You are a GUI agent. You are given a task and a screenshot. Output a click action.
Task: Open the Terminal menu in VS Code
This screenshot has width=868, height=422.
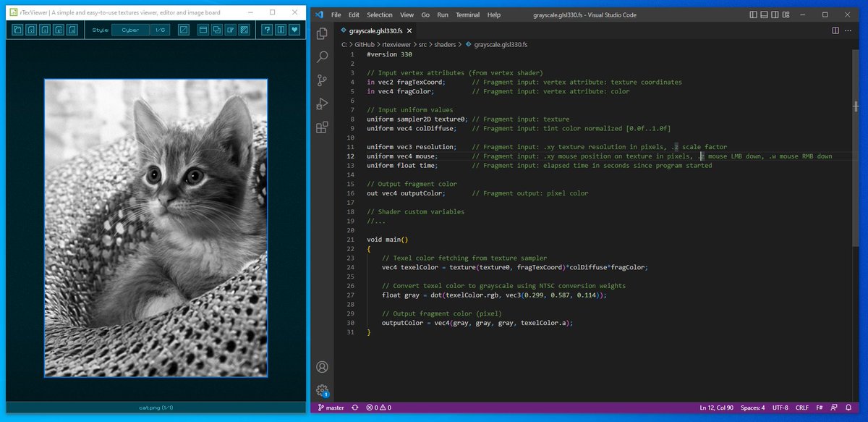[467, 14]
